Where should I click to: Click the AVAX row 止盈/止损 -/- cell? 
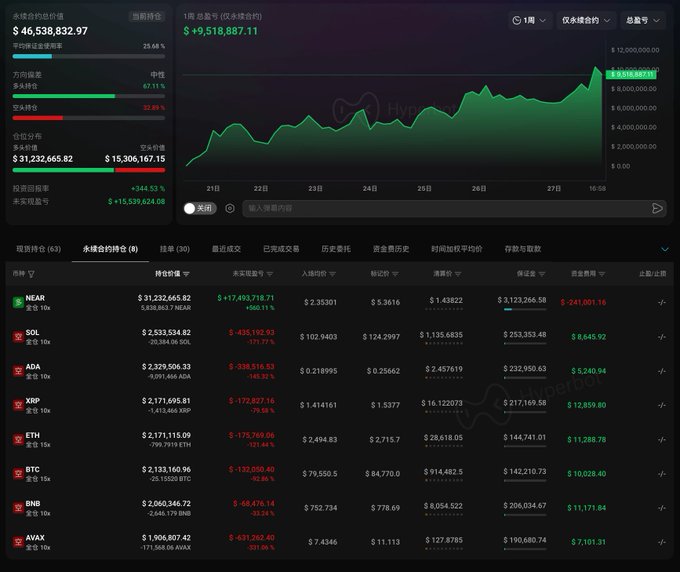pyautogui.click(x=661, y=542)
